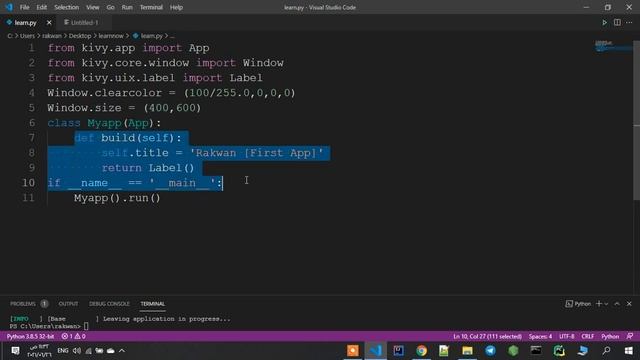
Task: Open command prompt taskbar icon
Action: click(536, 351)
